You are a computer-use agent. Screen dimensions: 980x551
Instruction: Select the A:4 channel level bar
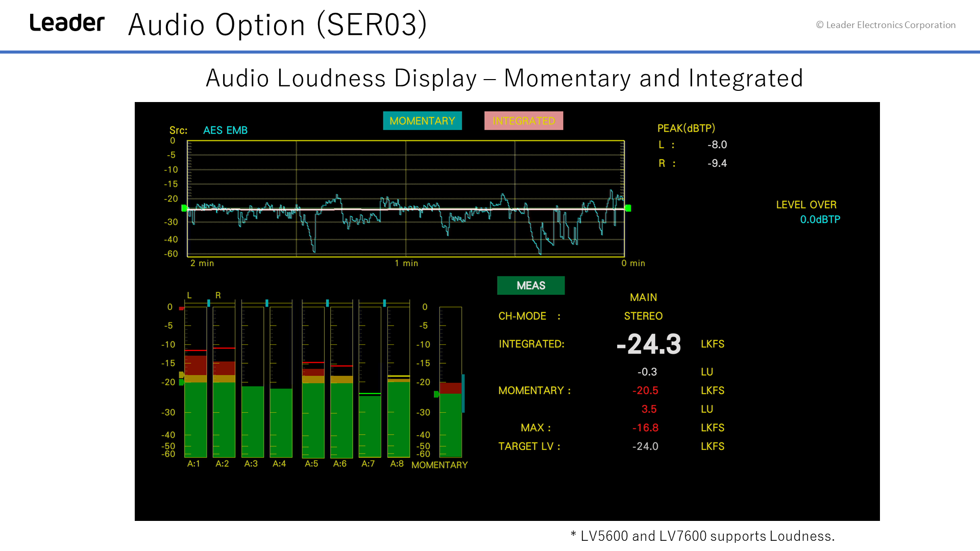click(281, 382)
